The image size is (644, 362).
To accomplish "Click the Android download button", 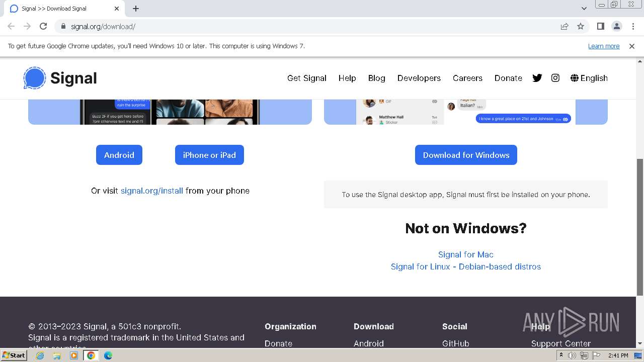I will click(x=119, y=155).
